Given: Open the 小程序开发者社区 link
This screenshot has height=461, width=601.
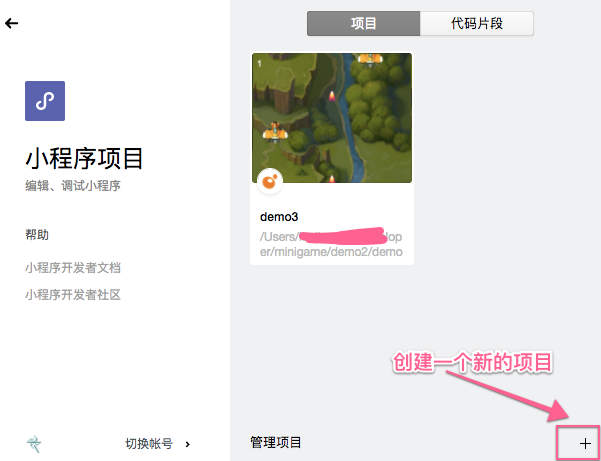Looking at the screenshot, I should pyautogui.click(x=73, y=295).
